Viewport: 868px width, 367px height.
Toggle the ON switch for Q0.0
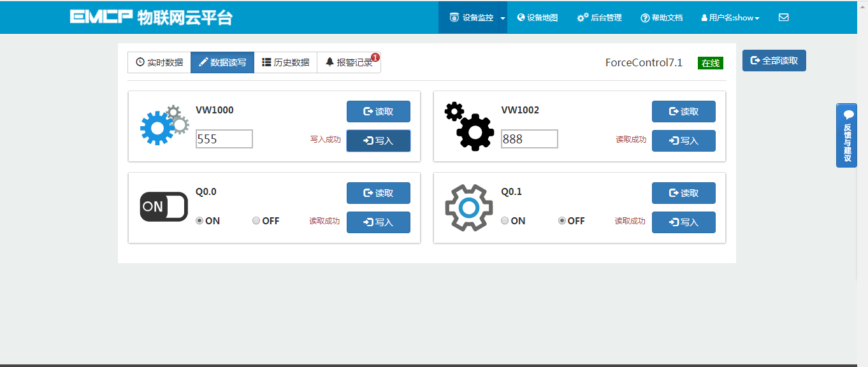coord(164,206)
